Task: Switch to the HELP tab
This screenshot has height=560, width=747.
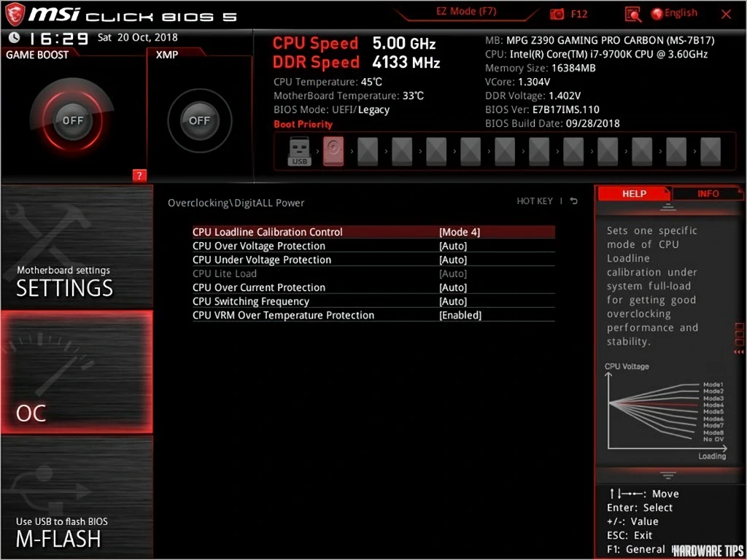Action: pyautogui.click(x=634, y=193)
